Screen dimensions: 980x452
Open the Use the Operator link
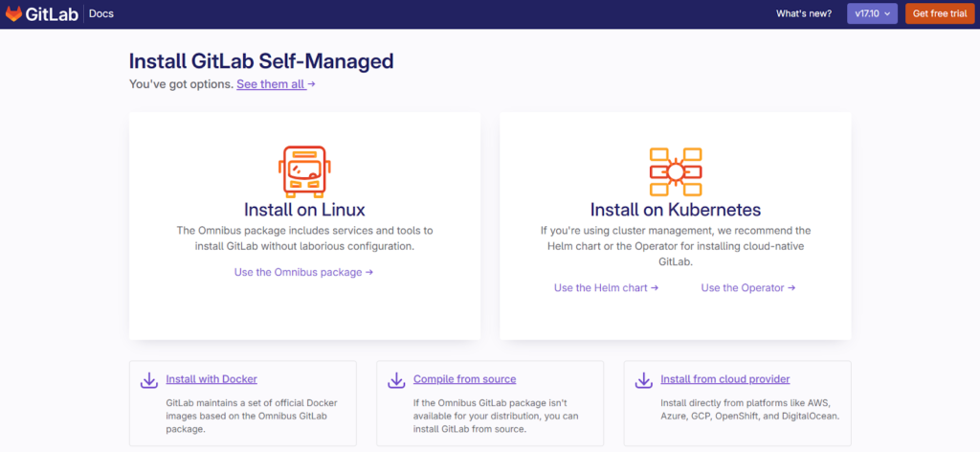coord(748,287)
